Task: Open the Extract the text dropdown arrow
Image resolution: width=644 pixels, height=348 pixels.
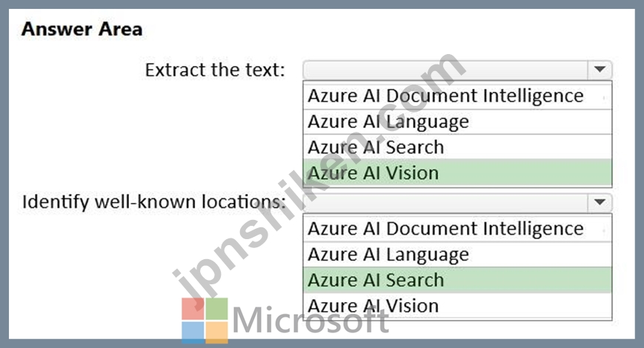Action: pos(600,70)
